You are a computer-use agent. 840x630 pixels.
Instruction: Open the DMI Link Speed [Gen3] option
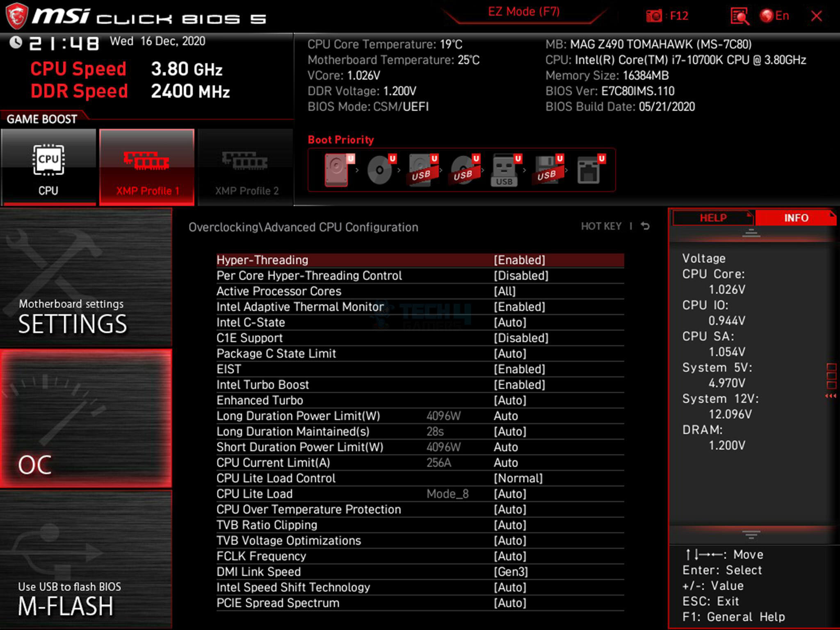coord(420,572)
